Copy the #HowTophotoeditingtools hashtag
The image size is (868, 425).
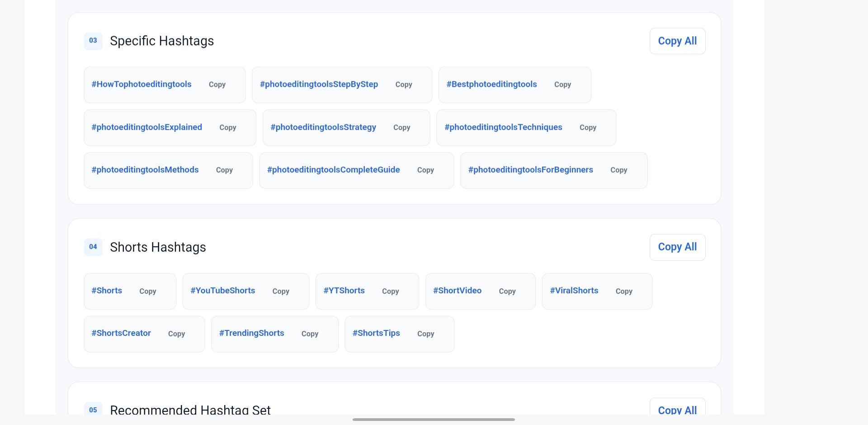(x=217, y=85)
